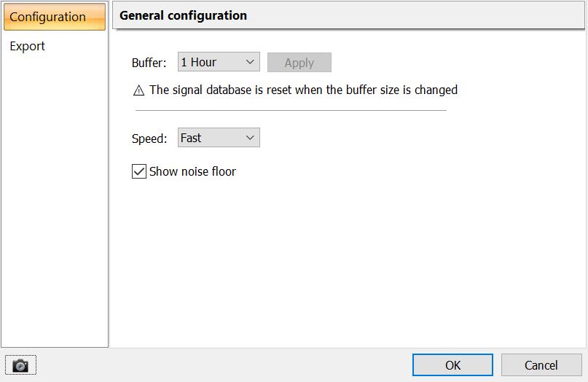
Task: Select the Configuration tab in the sidebar
Action: tap(48, 17)
